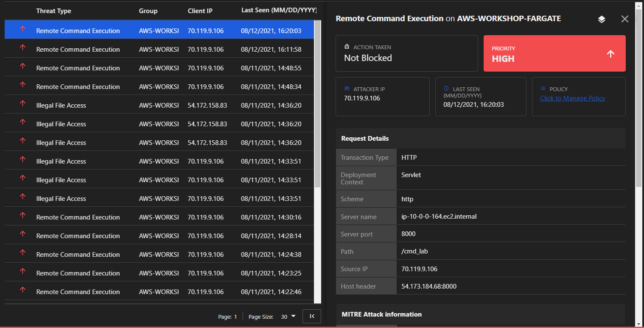Click the panel title AWS-WORKSHOP-FARGATE
Viewport: 644px width, 328px height.
[x=509, y=19]
